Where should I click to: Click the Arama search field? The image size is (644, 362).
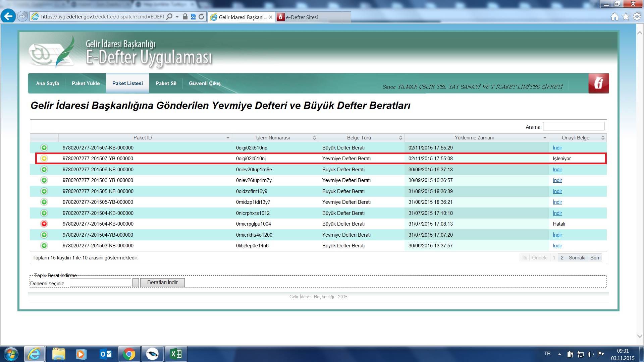[573, 126]
